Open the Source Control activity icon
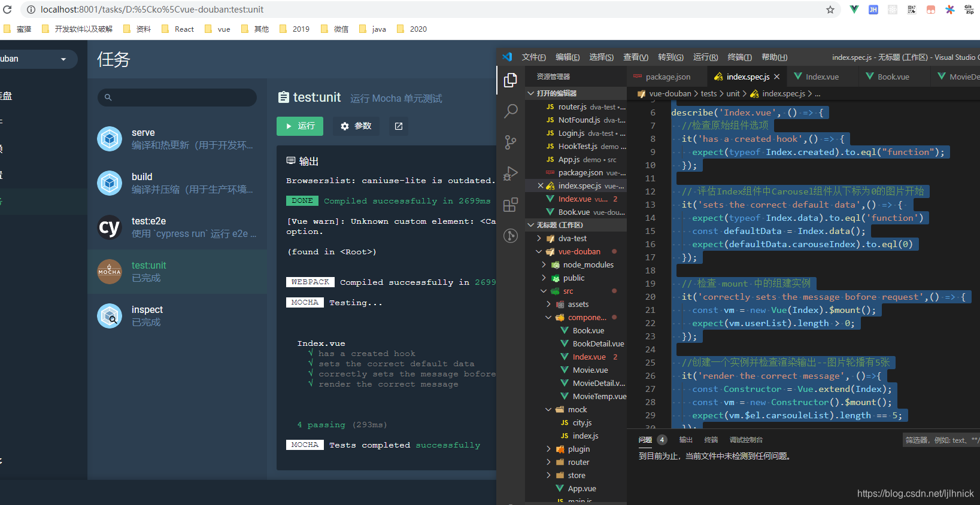 (511, 142)
